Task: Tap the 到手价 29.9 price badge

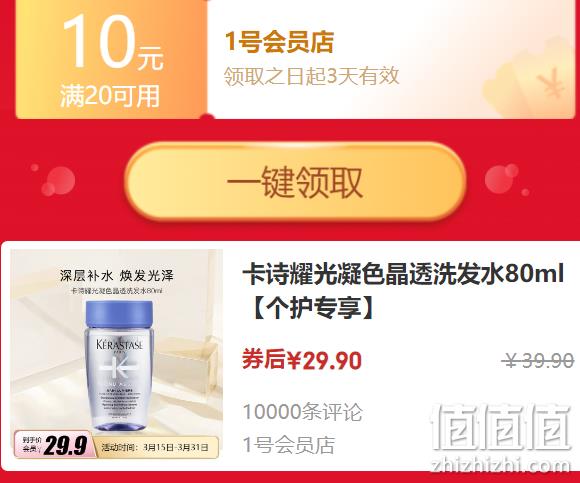Action: [x=54, y=445]
